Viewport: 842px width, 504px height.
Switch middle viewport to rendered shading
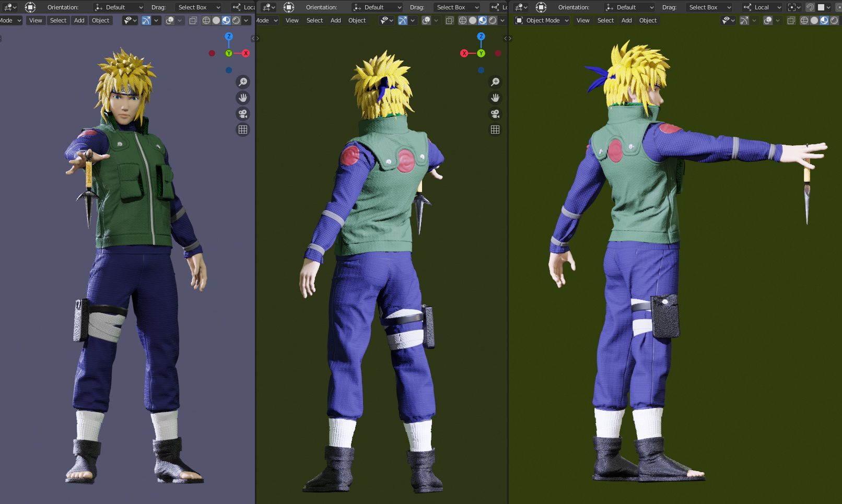point(493,20)
